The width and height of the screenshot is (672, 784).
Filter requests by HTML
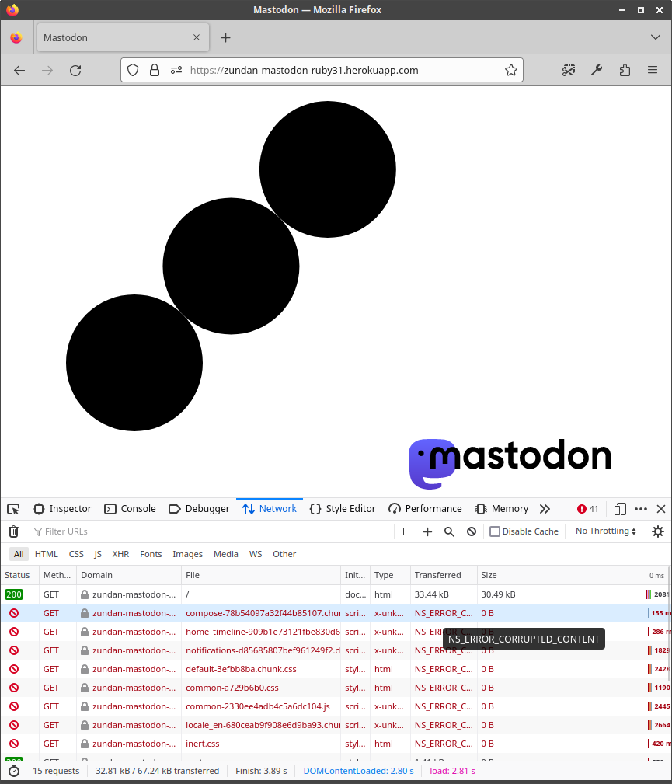click(x=47, y=554)
